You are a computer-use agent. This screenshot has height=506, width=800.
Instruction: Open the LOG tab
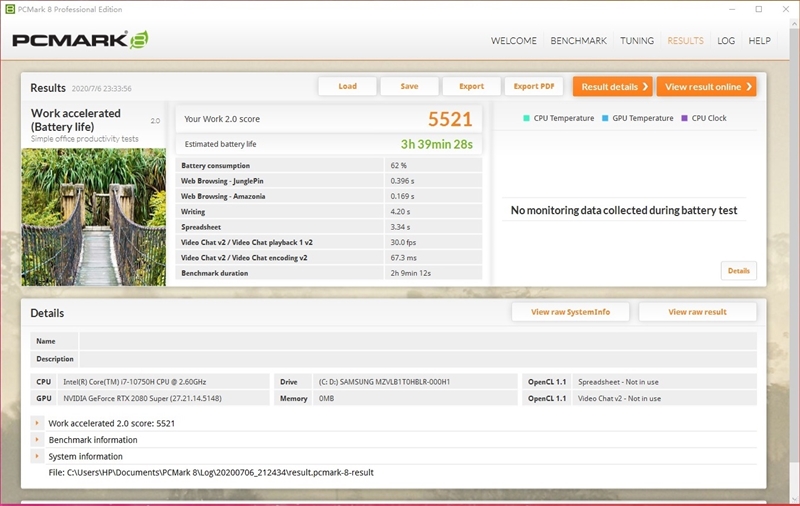pyautogui.click(x=726, y=41)
